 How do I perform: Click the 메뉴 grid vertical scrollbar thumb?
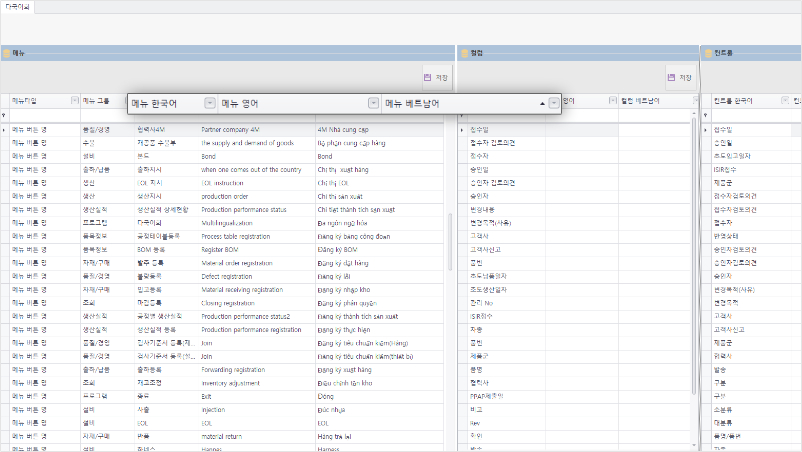click(x=450, y=241)
